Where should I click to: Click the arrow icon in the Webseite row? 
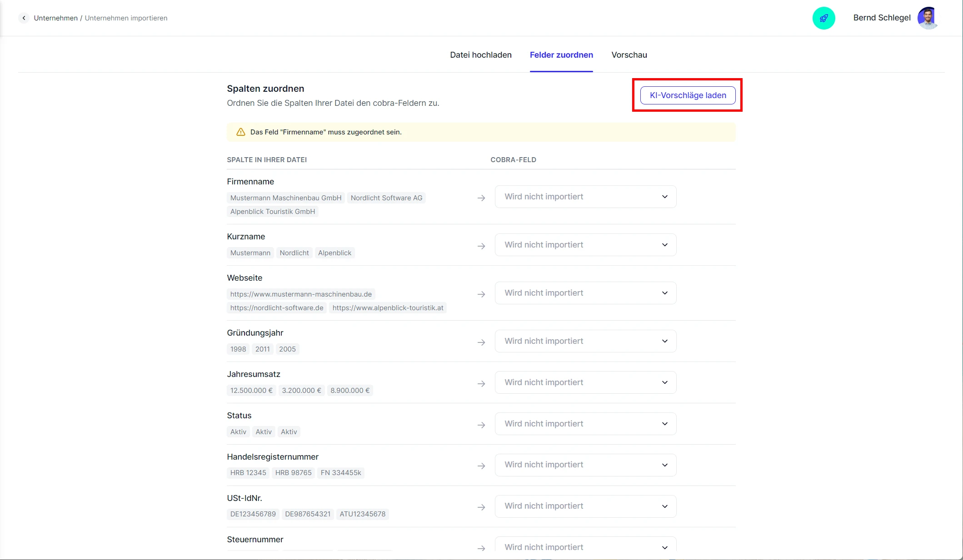[481, 294]
